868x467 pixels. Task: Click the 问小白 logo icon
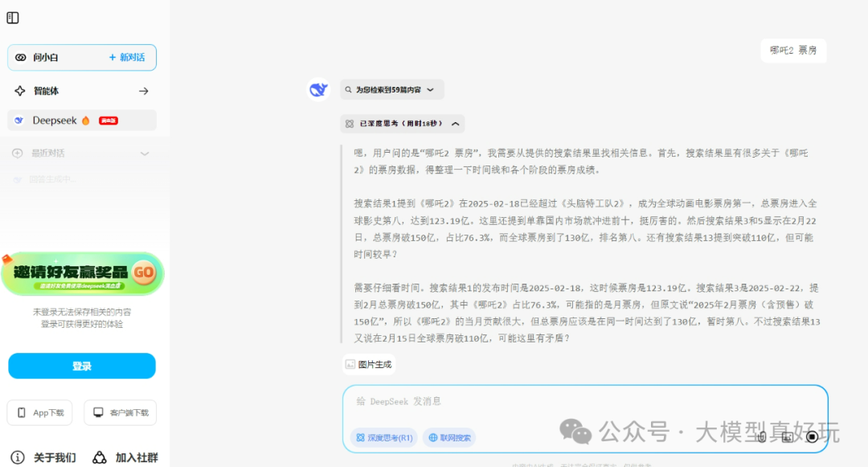click(20, 58)
